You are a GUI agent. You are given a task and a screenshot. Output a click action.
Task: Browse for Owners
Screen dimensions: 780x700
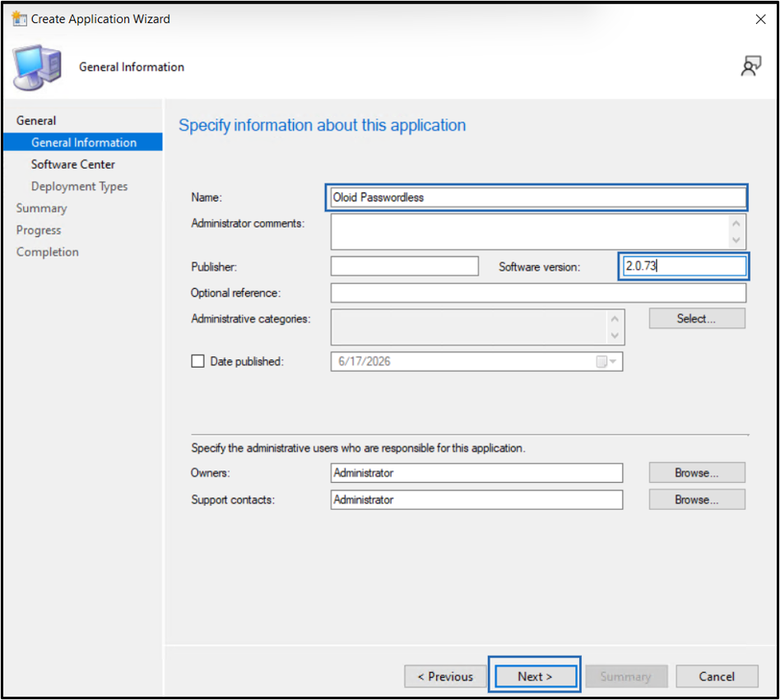click(x=696, y=472)
